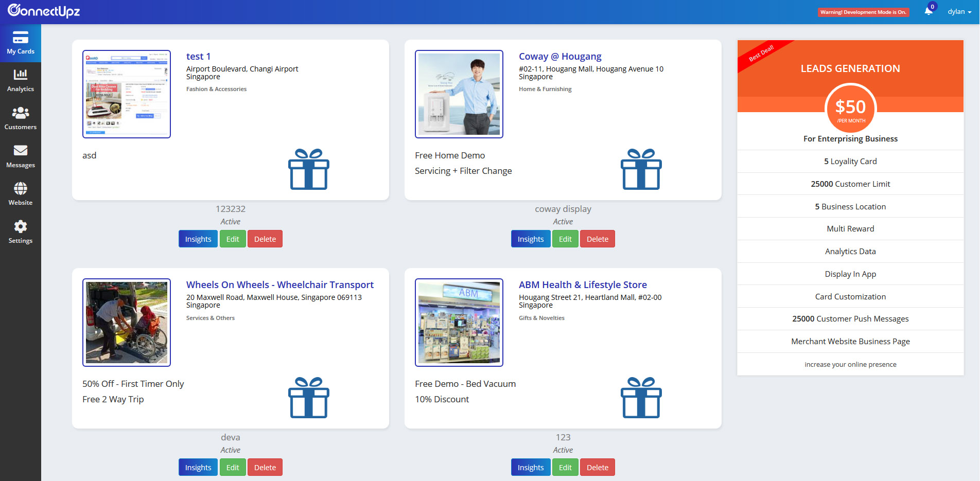Click the 'For Enterprising Business' subtitle
980x481 pixels.
click(850, 139)
